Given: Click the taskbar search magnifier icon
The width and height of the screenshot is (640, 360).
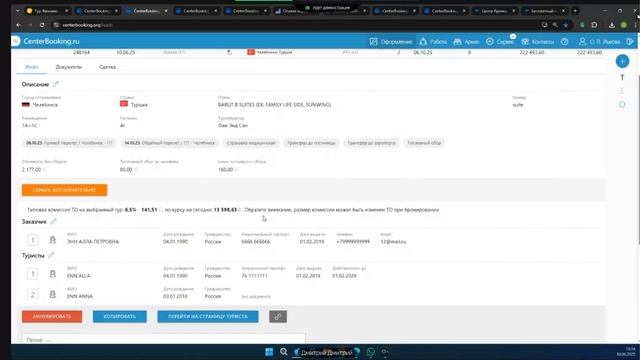Looking at the screenshot, I should click(284, 352).
